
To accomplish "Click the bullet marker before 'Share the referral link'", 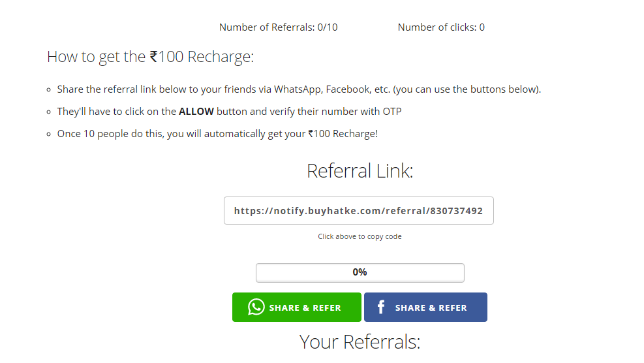I will [48, 90].
